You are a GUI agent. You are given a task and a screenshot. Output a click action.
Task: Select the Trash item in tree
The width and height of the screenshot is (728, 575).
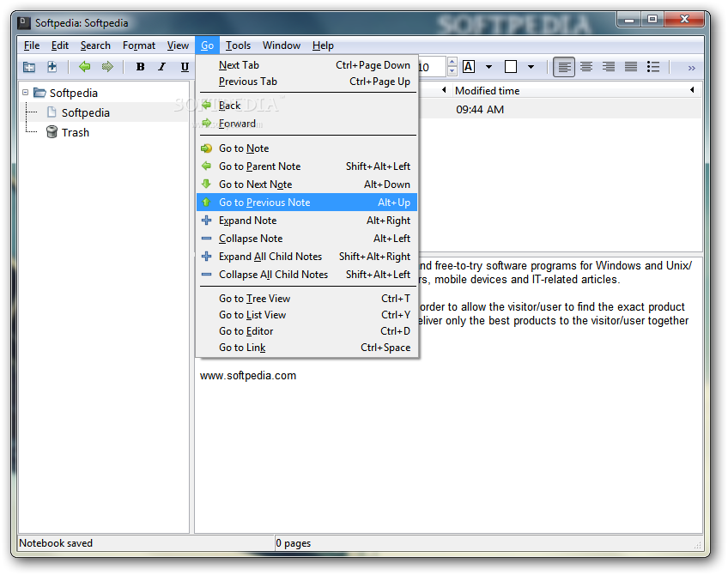[x=68, y=132]
